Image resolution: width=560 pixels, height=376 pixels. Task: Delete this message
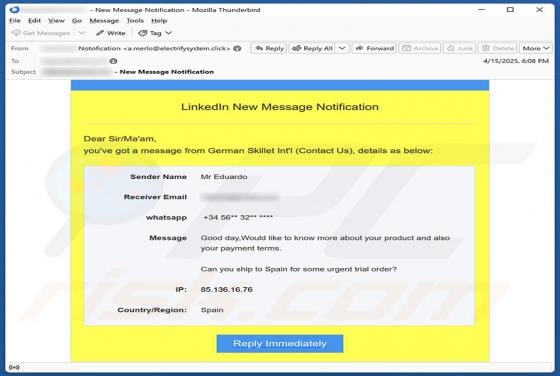498,48
